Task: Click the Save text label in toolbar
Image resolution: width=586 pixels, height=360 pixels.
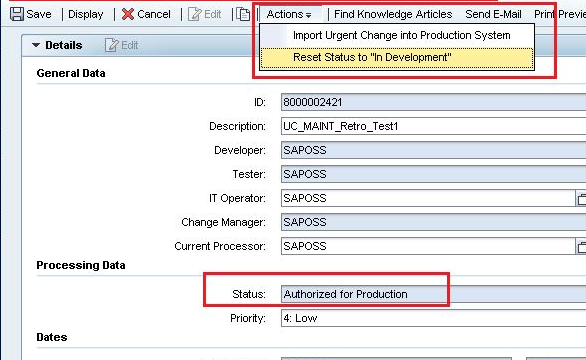Action: 39,14
